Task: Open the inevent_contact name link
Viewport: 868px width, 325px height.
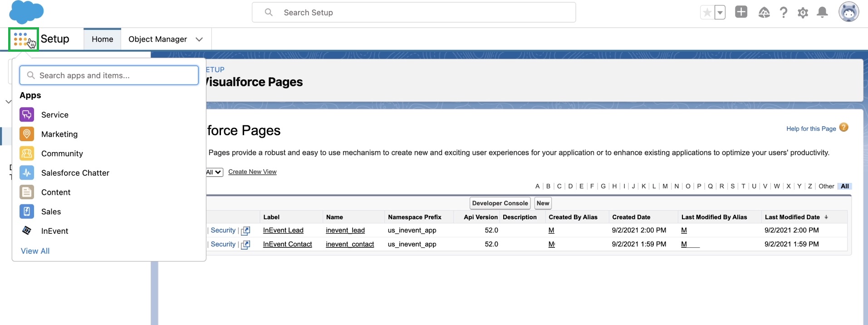Action: click(350, 244)
